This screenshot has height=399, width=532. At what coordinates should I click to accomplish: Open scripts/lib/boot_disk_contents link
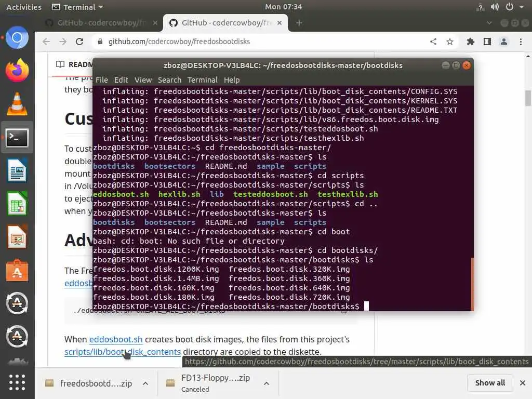[123, 352]
